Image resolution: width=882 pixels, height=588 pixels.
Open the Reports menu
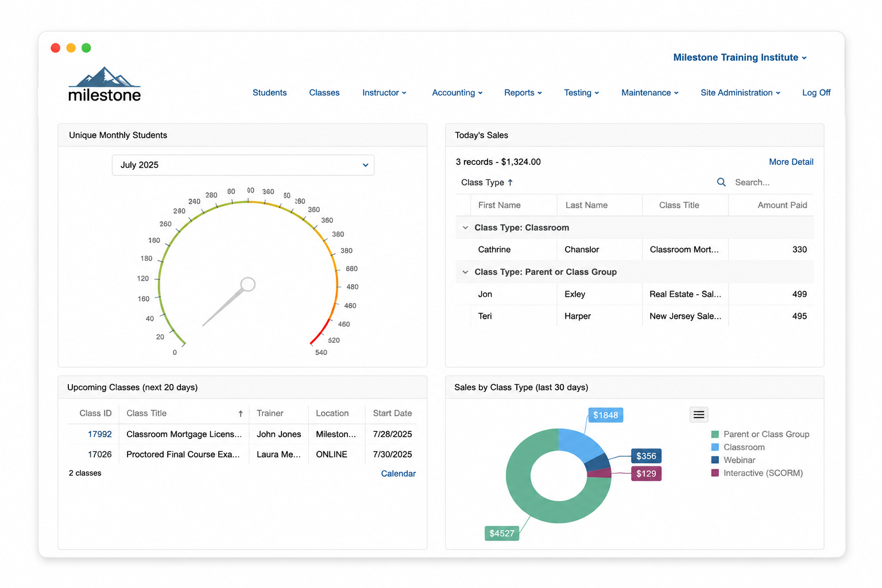click(523, 92)
